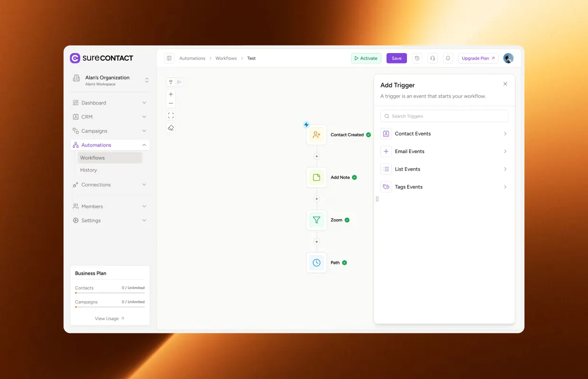Zoom out on the workflow canvas
Image resolution: width=588 pixels, height=379 pixels.
tap(171, 103)
